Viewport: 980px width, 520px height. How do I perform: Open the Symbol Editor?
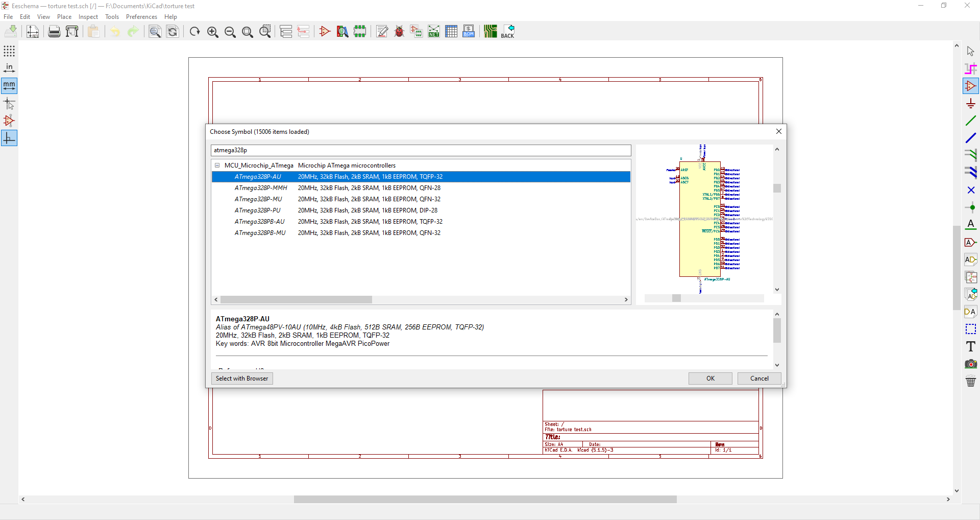[325, 32]
